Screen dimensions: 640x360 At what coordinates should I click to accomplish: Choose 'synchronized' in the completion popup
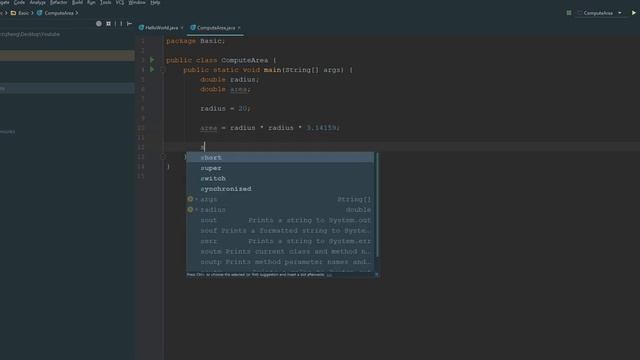pyautogui.click(x=280, y=189)
